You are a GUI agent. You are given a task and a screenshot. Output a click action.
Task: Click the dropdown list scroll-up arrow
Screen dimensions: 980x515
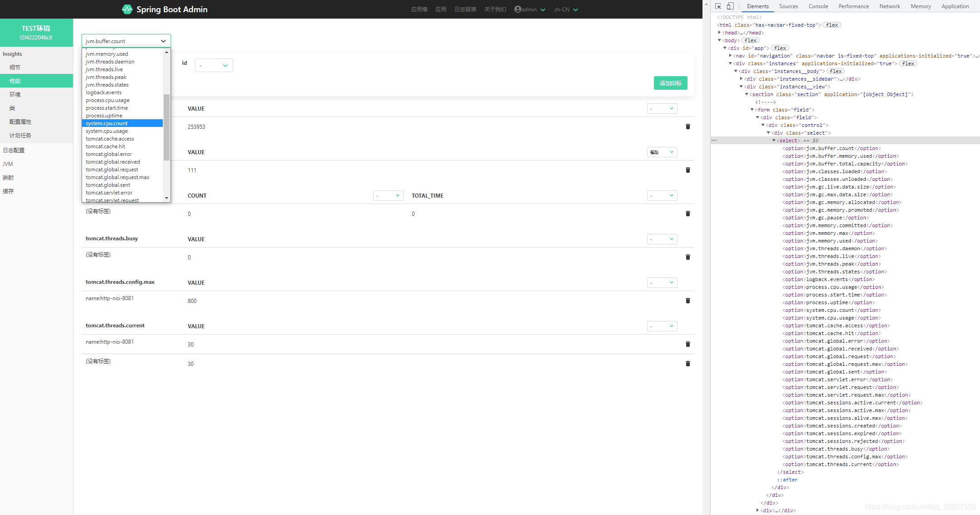166,52
